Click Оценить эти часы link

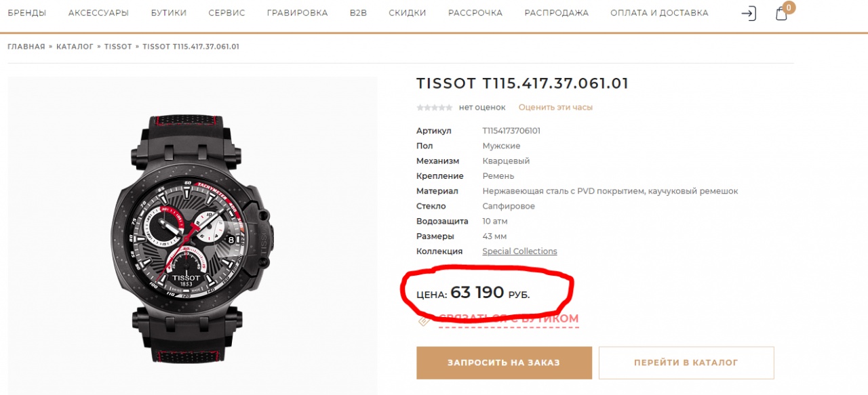pyautogui.click(x=555, y=107)
